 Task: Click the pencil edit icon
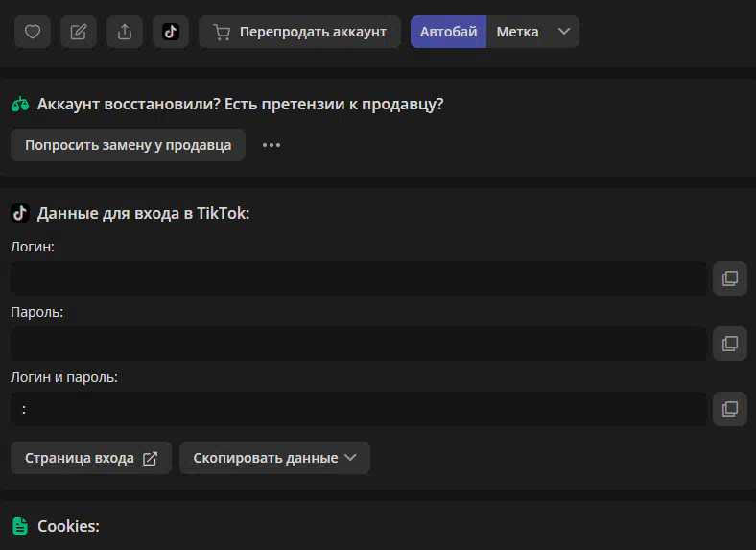pyautogui.click(x=79, y=32)
